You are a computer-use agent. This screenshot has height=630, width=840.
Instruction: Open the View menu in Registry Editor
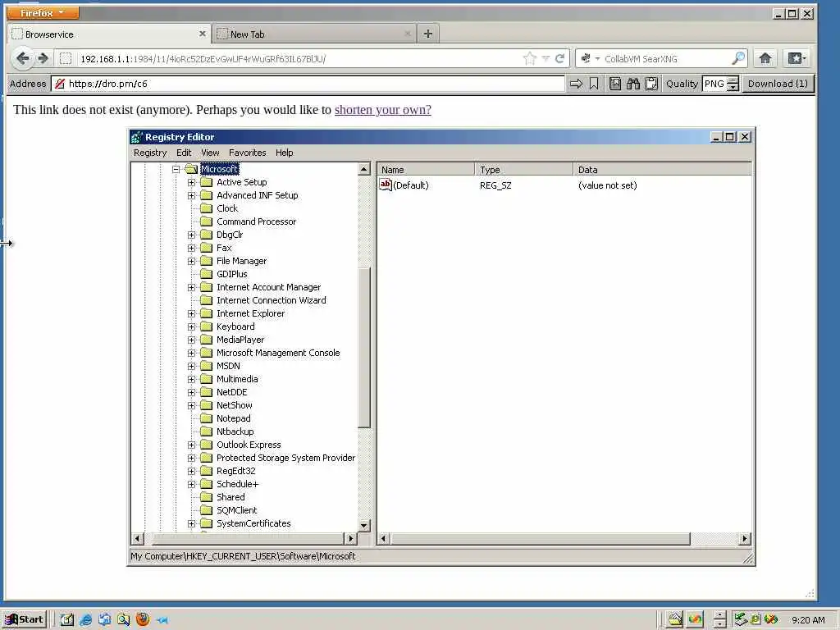[210, 153]
